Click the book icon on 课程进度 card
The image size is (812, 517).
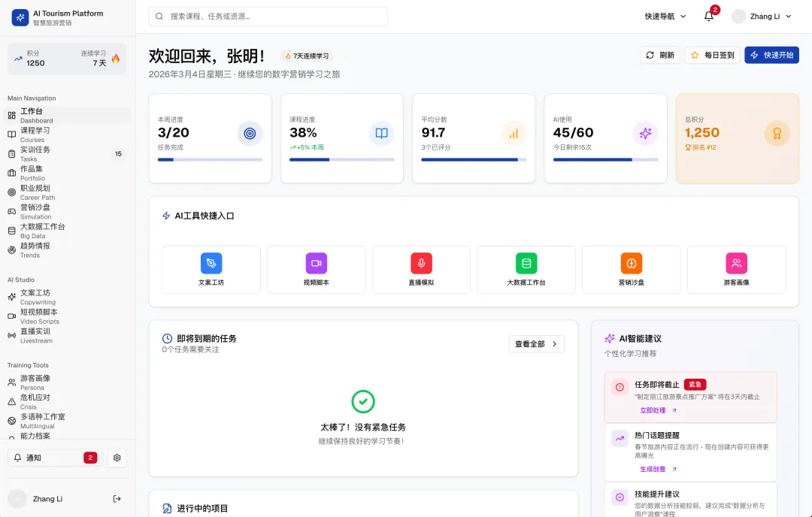(382, 134)
